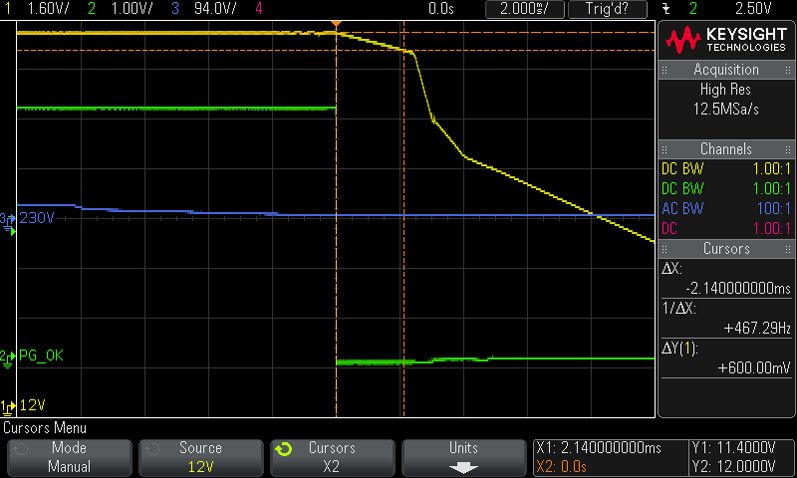Click the 2.000 ms/ timebase box
The width and height of the screenshot is (797, 478).
pos(525,9)
